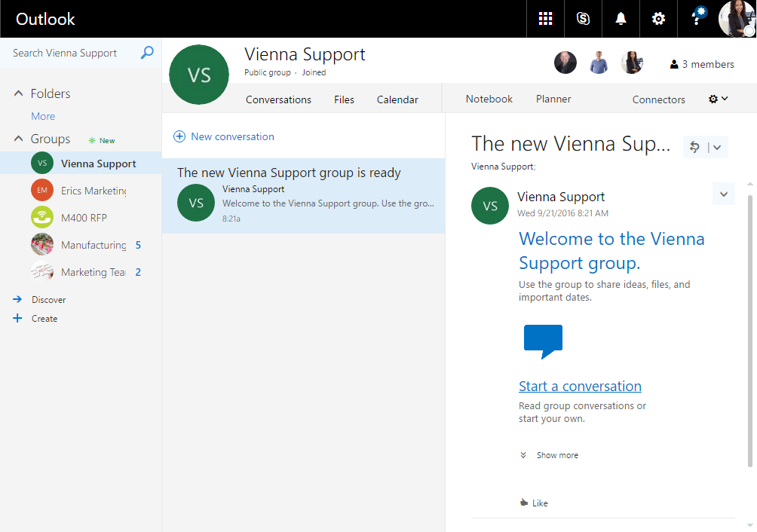The width and height of the screenshot is (757, 532).
Task: Select the Manufacturing group
Action: pos(93,245)
